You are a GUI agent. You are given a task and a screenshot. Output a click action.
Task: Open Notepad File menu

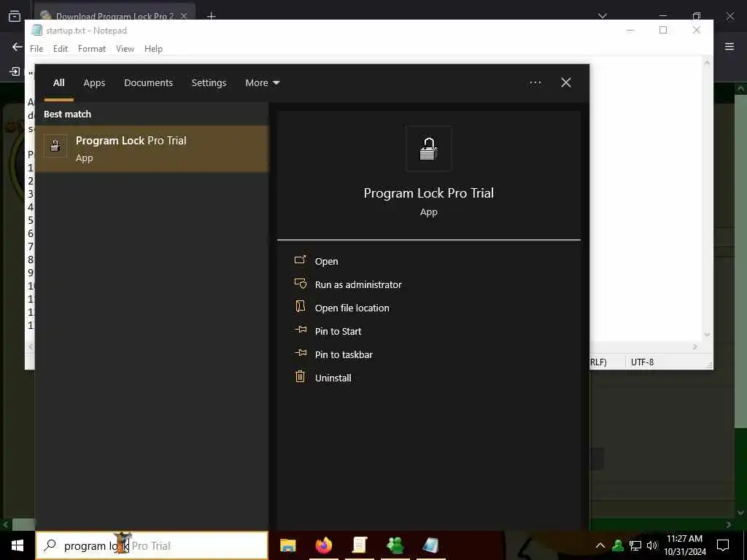(x=36, y=49)
